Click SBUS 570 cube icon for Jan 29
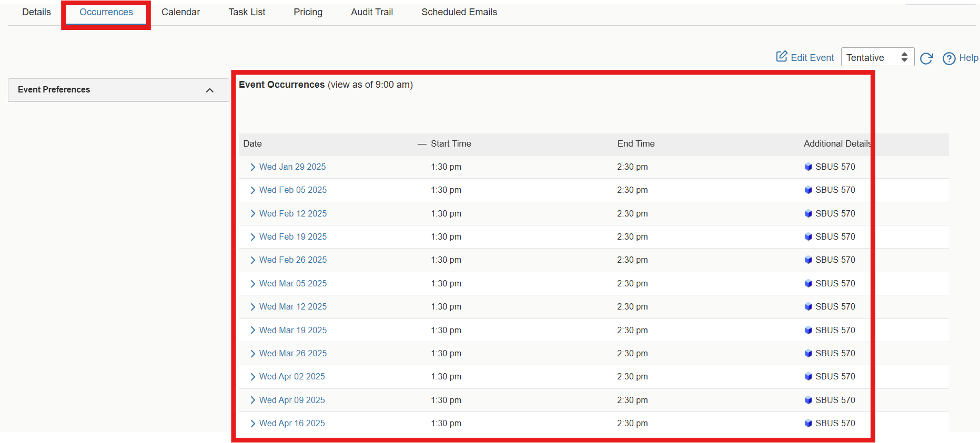The width and height of the screenshot is (980, 443). 808,167
